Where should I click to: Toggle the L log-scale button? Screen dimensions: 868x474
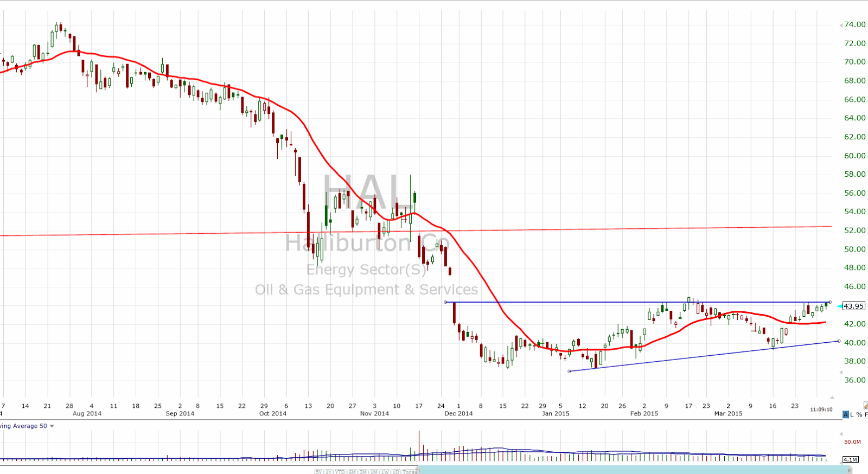[x=852, y=415]
